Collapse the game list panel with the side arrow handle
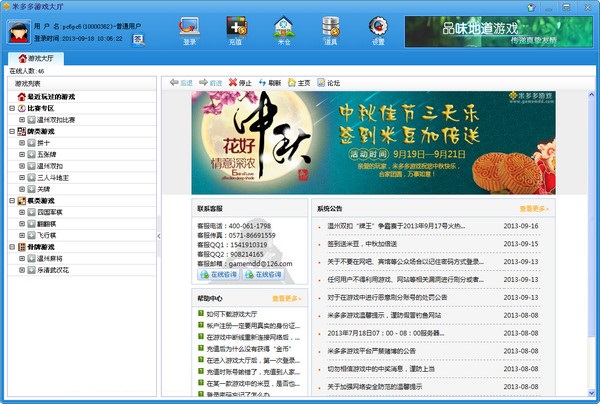The width and height of the screenshot is (600, 404). pos(159,236)
